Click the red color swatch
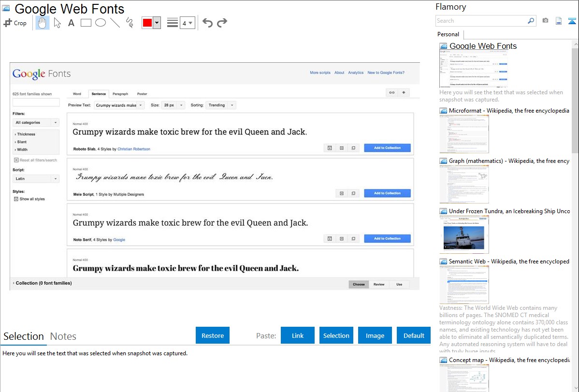Image resolution: width=579 pixels, height=392 pixels. coord(147,23)
